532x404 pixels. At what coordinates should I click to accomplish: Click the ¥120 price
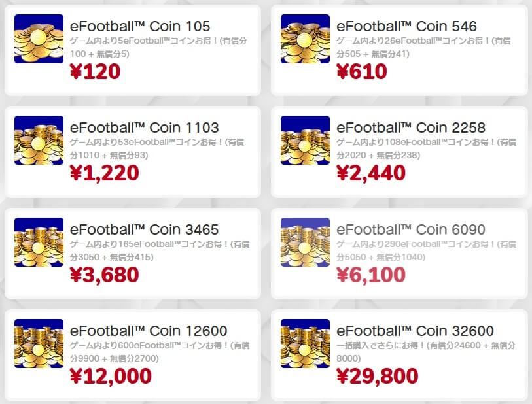[x=95, y=71]
